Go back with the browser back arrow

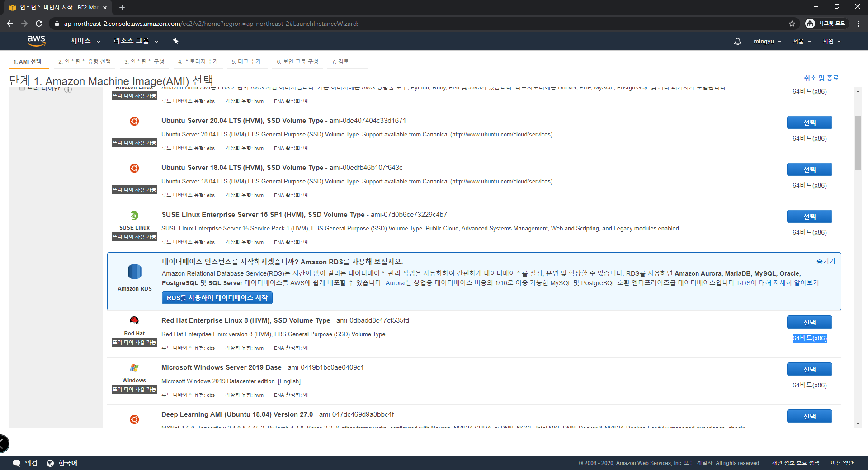click(x=10, y=23)
